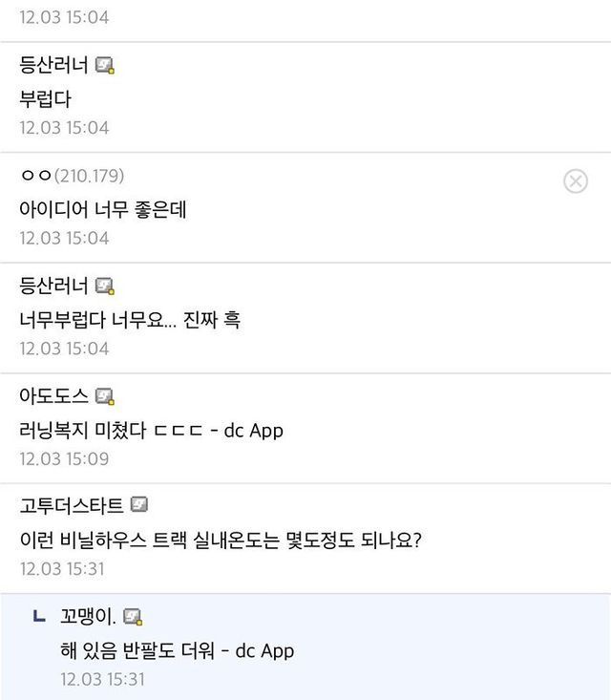Viewport: 611px width, 700px height.
Task: Reply to the comment '러닝복지 미쳤다 ㄷㄷㄷ'
Action: (151, 430)
